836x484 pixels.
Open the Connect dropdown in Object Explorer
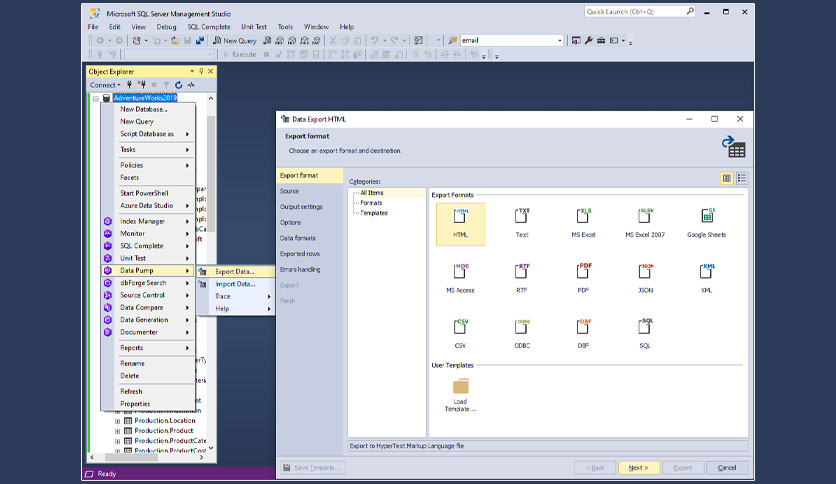[105, 85]
